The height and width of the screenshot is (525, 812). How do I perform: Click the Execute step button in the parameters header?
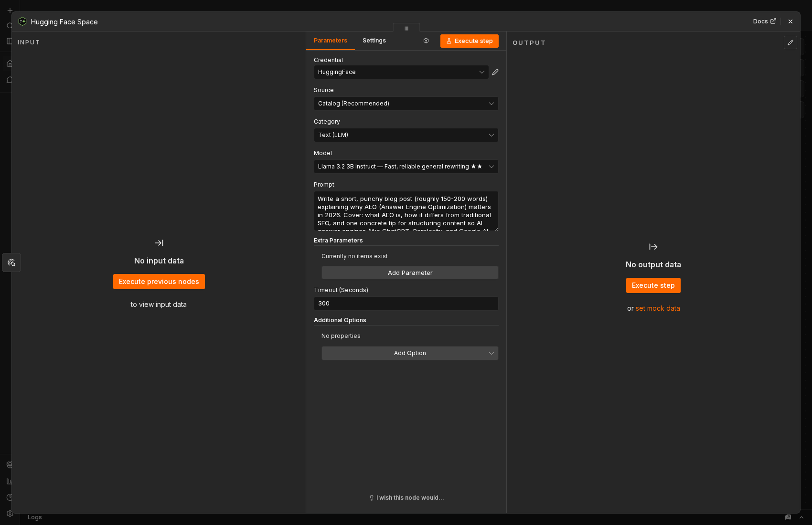(470, 41)
